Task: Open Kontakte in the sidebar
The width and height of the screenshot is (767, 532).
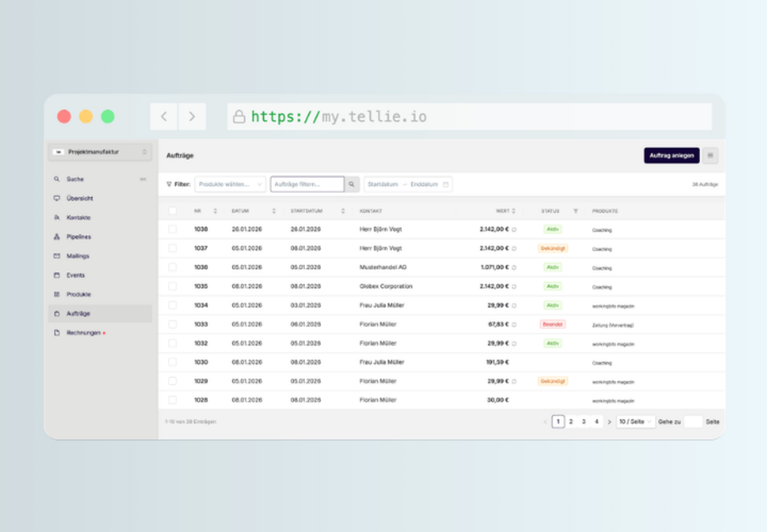Action: pos(79,218)
